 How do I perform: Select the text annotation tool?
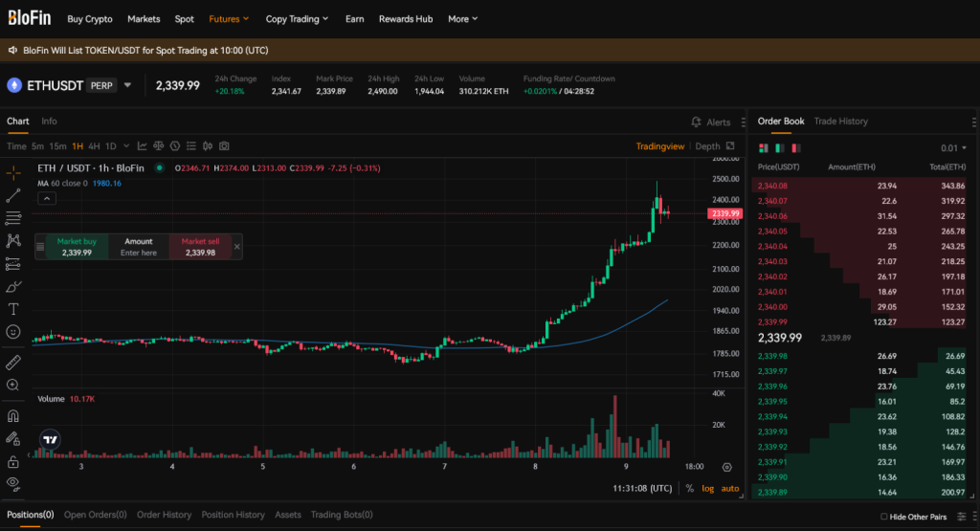13,309
